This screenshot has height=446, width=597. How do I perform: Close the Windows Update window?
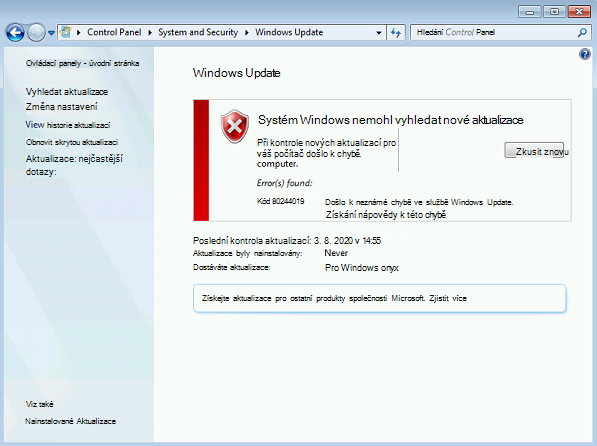point(579,12)
